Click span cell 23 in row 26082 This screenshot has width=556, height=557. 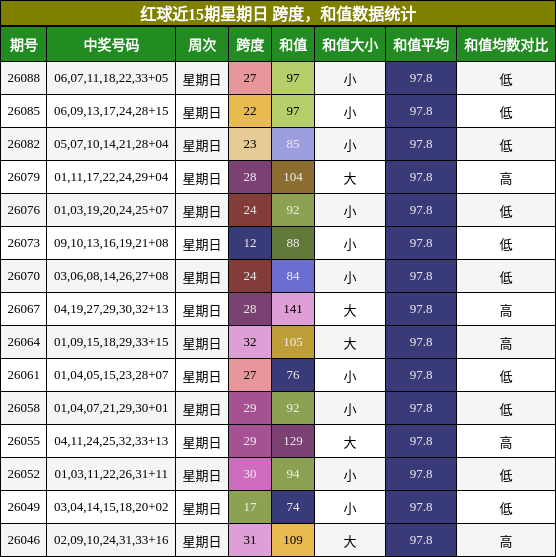point(250,144)
